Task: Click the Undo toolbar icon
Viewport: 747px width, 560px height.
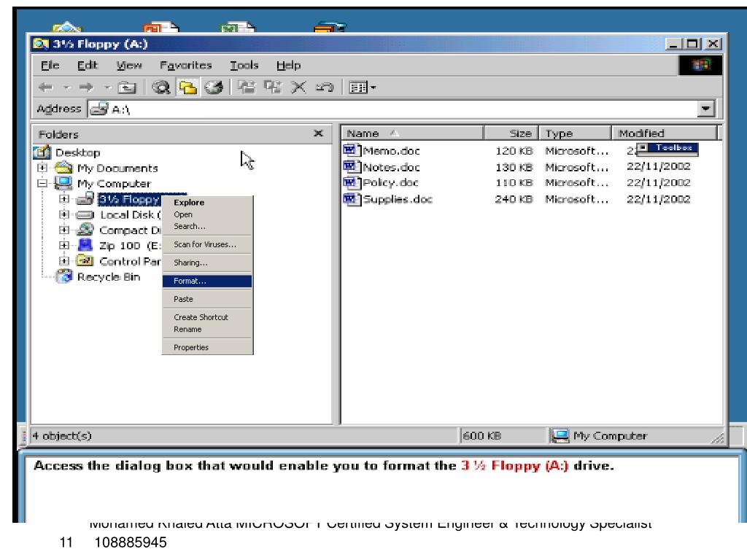Action: point(325,87)
